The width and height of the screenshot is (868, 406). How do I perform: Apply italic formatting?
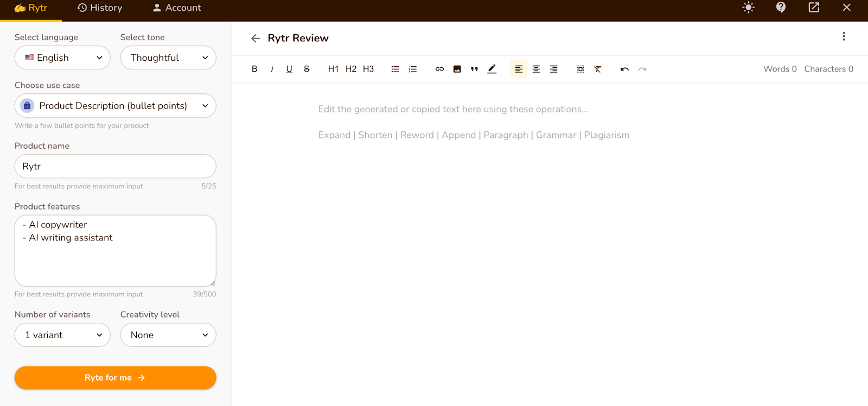click(x=272, y=69)
